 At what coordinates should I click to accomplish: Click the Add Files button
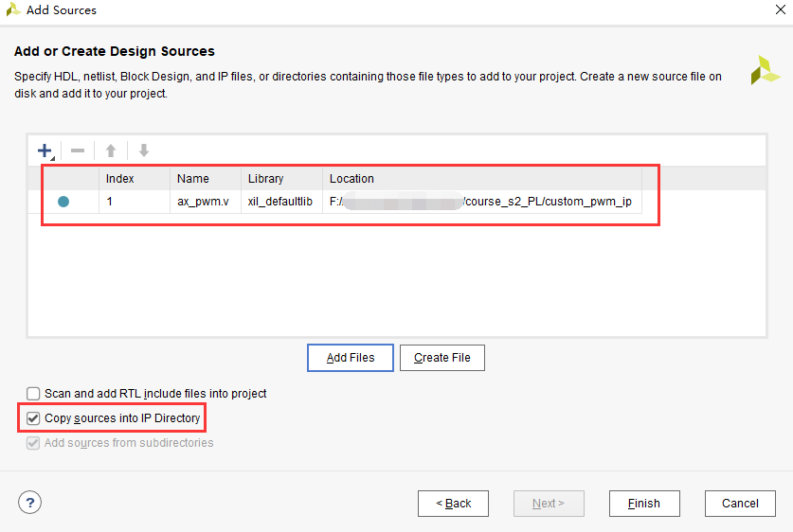tap(351, 358)
